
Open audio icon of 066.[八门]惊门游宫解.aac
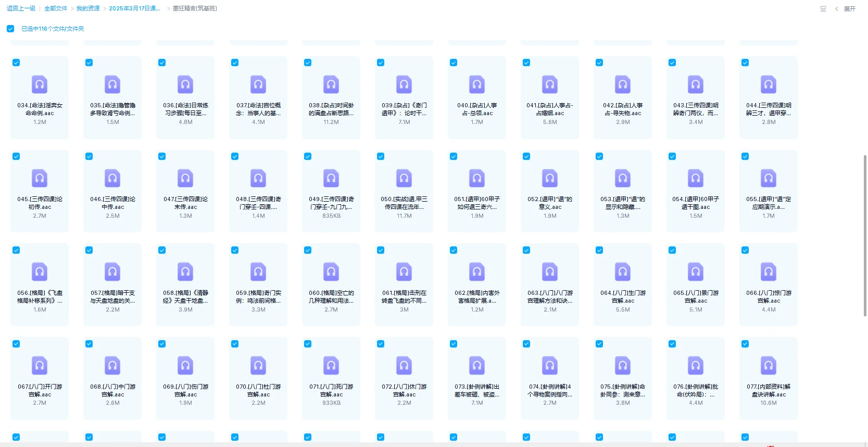pyautogui.click(x=769, y=272)
